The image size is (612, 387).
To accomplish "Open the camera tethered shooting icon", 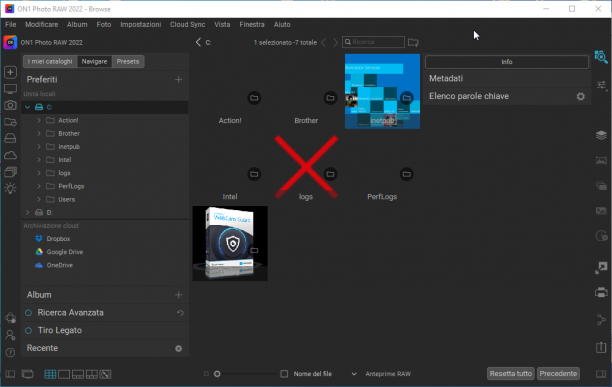I will 10,105.
